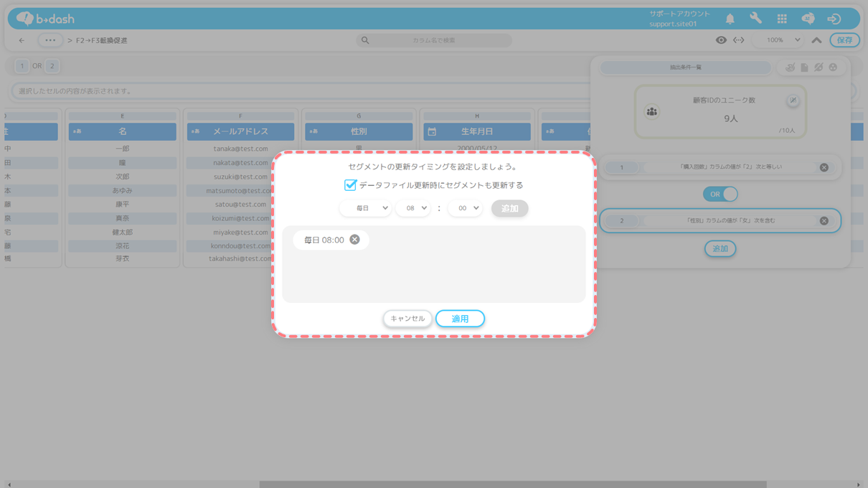Click the キャンセル button
This screenshot has height=488, width=868.
pos(407,319)
